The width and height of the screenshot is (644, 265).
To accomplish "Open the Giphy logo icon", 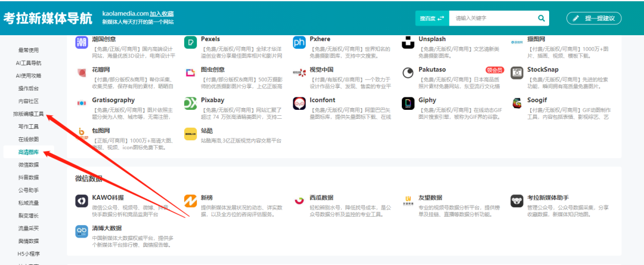I will 408,103.
